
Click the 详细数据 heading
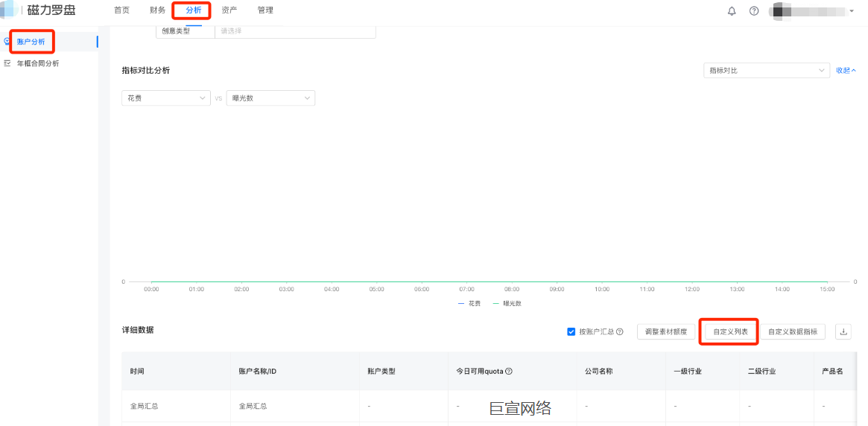(x=138, y=330)
